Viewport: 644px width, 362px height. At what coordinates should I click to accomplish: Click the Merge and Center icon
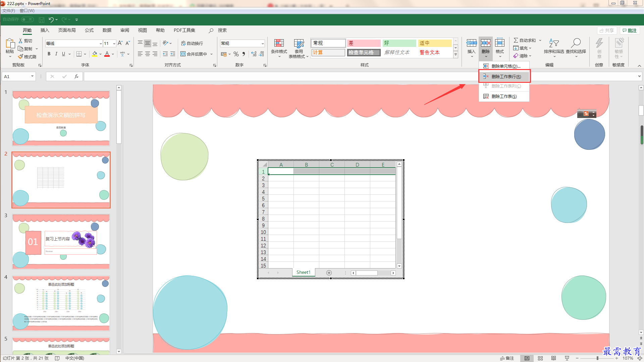183,54
